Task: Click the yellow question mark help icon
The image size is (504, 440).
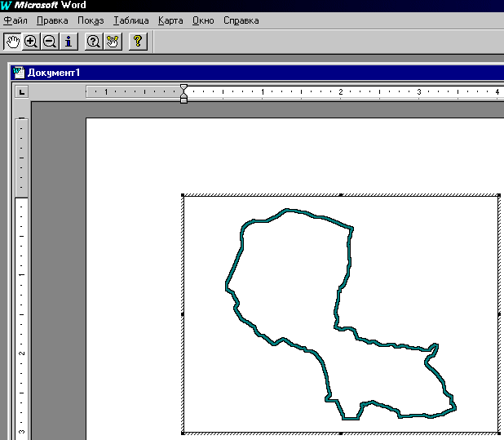Action: 138,41
